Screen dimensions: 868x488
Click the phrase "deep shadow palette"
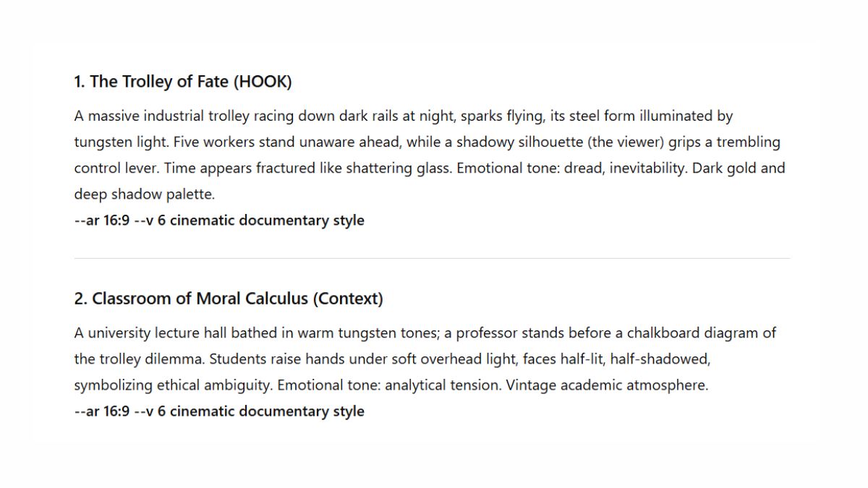[x=145, y=194]
